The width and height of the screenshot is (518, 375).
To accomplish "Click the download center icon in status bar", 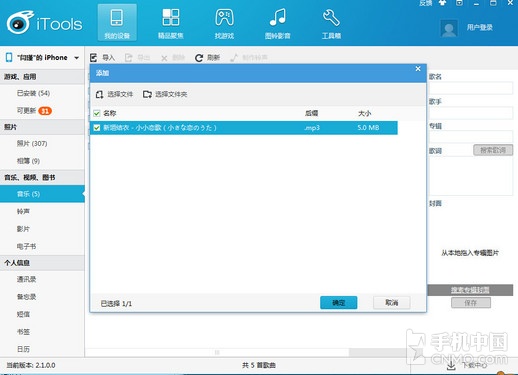I will tap(451, 366).
